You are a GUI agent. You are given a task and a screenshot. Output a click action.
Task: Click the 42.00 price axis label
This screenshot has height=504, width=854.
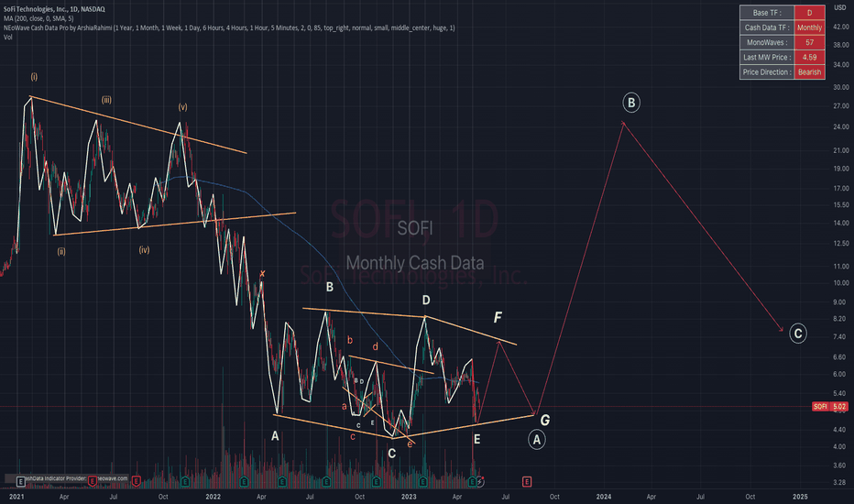(841, 27)
